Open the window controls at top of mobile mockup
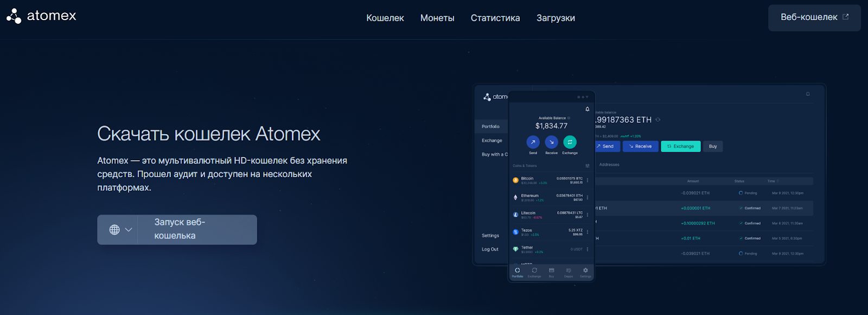 tap(583, 97)
